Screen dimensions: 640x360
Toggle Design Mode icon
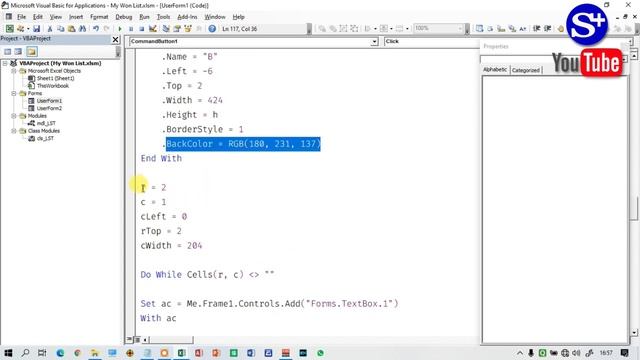[153, 29]
